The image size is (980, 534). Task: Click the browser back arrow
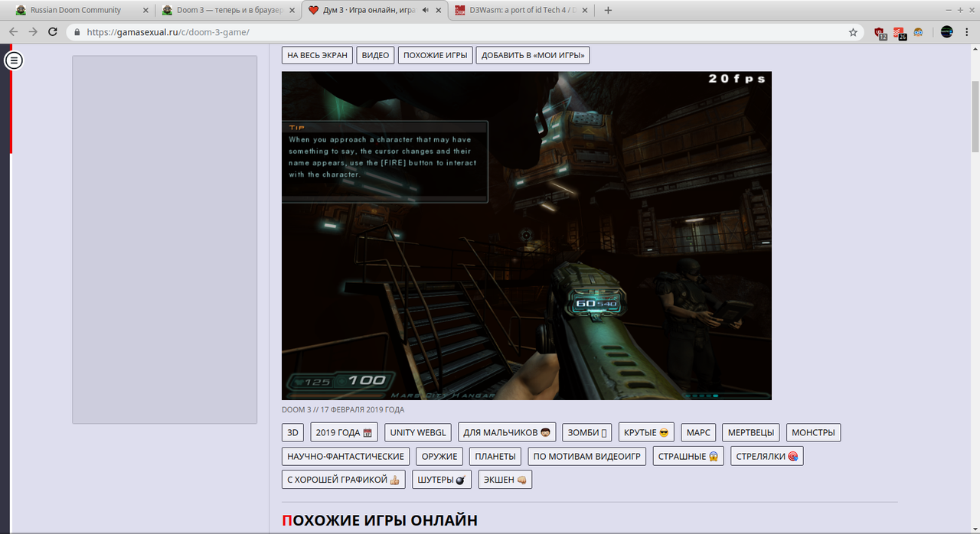tap(13, 32)
